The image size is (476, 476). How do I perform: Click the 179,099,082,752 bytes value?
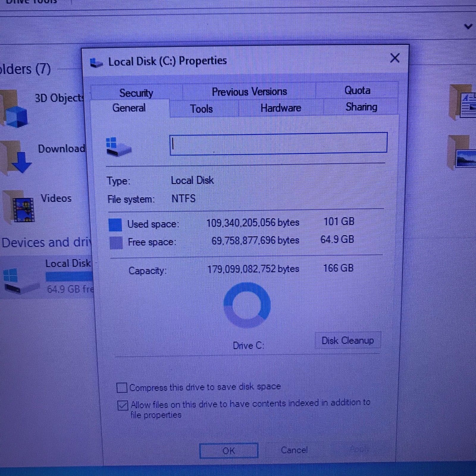click(x=253, y=269)
